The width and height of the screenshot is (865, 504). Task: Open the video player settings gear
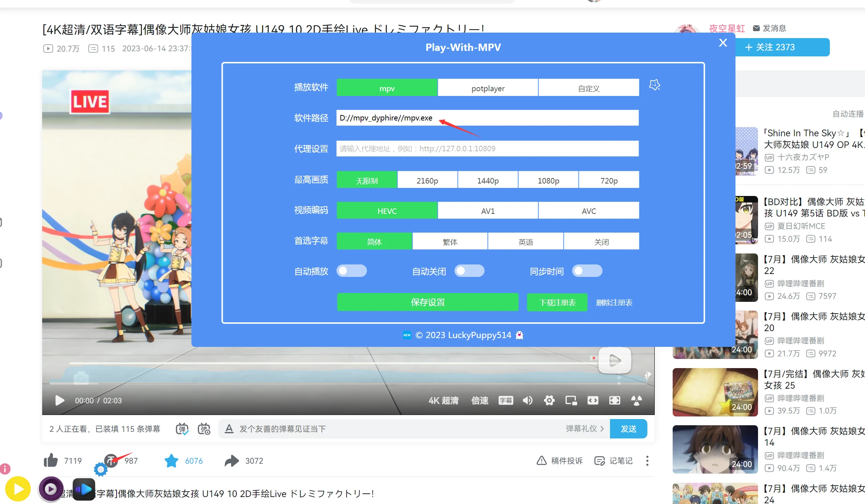click(549, 400)
